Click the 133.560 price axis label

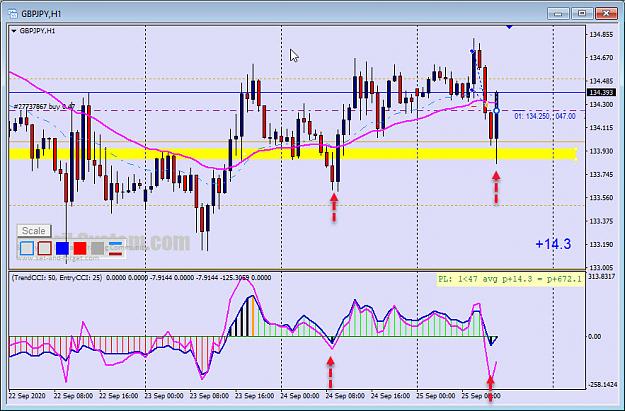(601, 198)
